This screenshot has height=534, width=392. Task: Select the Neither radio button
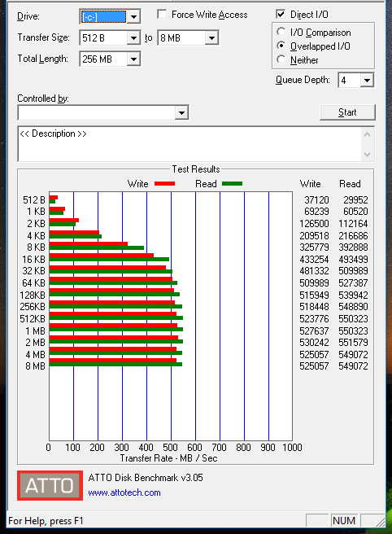pos(281,59)
